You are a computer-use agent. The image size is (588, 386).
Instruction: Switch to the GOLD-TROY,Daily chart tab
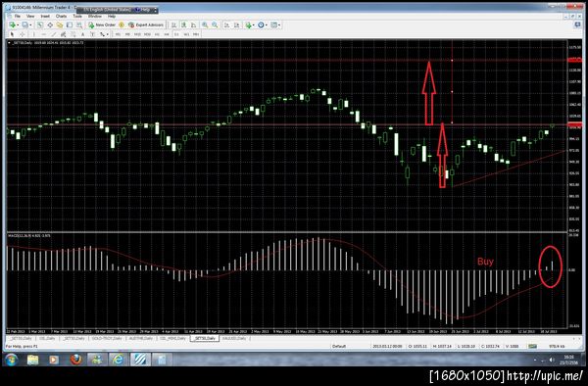107,338
